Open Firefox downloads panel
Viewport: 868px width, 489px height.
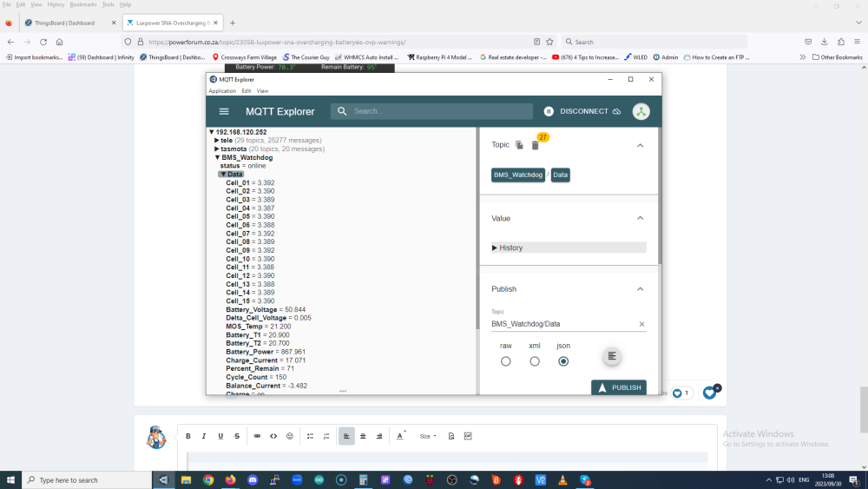[825, 42]
